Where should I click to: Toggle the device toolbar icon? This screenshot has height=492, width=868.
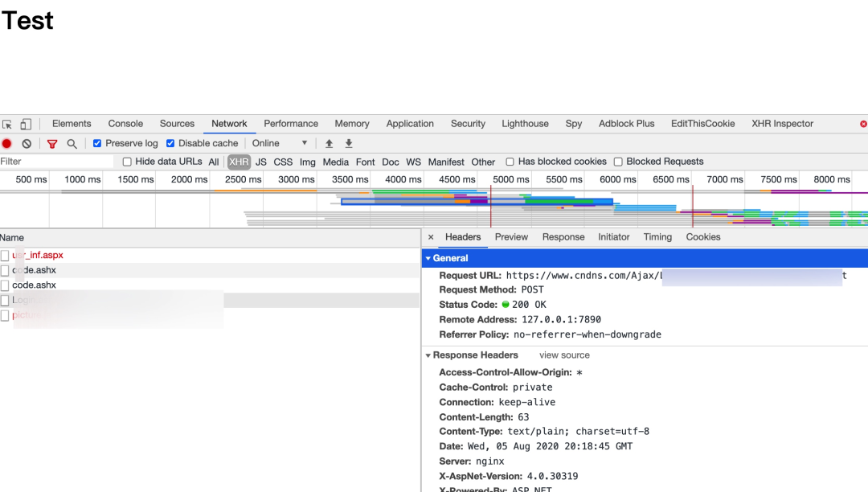[x=26, y=125]
